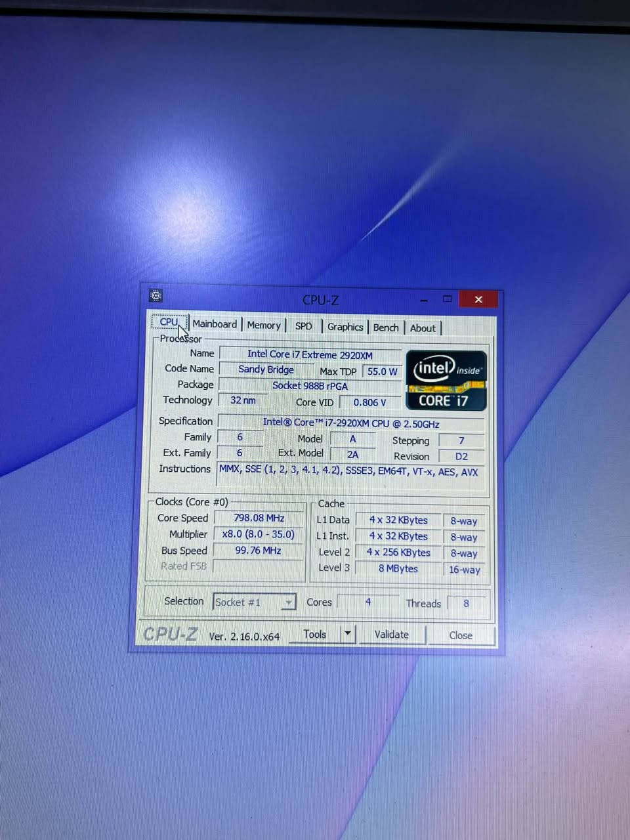Click the maximize window icon

click(447, 299)
